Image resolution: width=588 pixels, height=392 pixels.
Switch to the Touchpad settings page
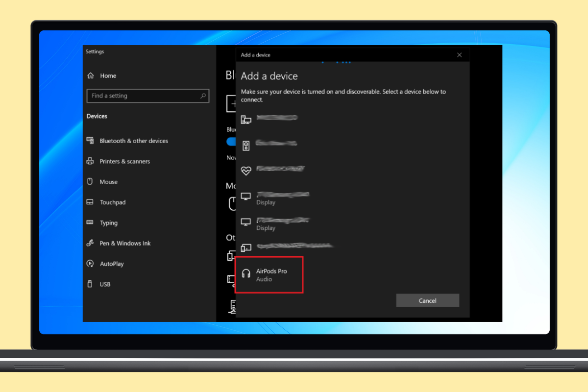[x=106, y=202]
